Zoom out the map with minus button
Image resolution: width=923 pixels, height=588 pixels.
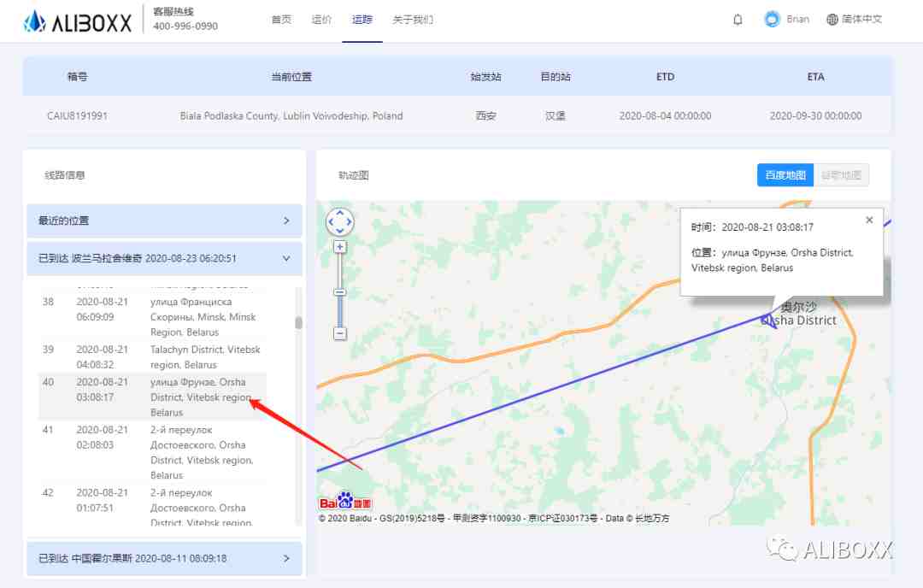(339, 333)
